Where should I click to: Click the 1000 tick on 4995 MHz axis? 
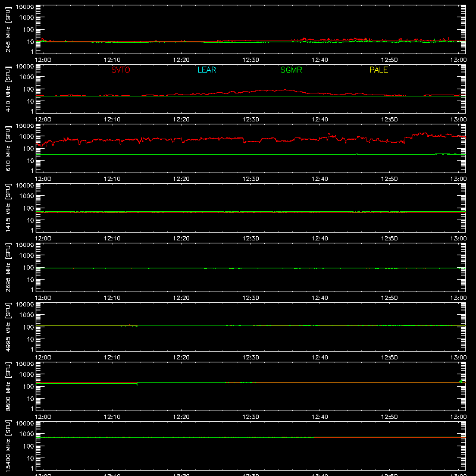27,315
